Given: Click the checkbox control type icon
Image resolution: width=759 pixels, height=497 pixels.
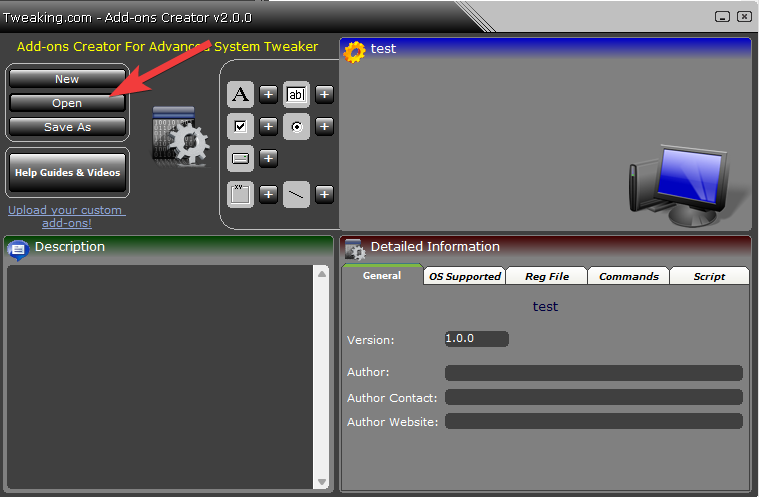Looking at the screenshot, I should point(240,127).
